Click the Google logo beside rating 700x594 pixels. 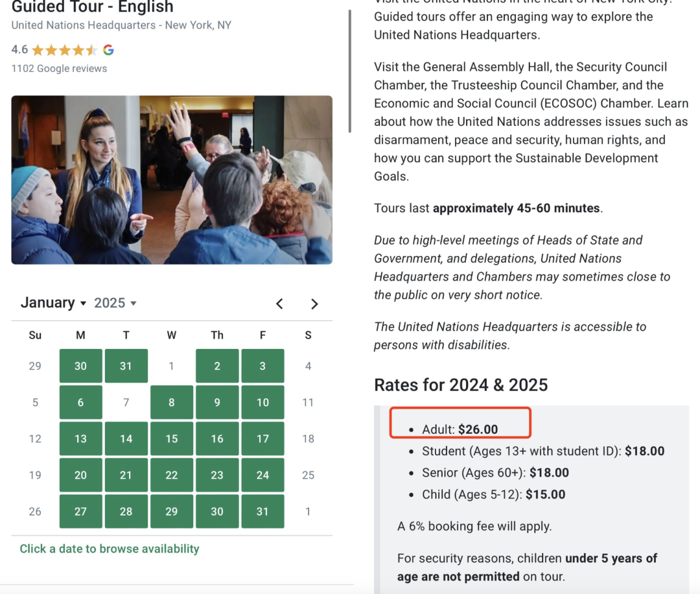pyautogui.click(x=108, y=50)
